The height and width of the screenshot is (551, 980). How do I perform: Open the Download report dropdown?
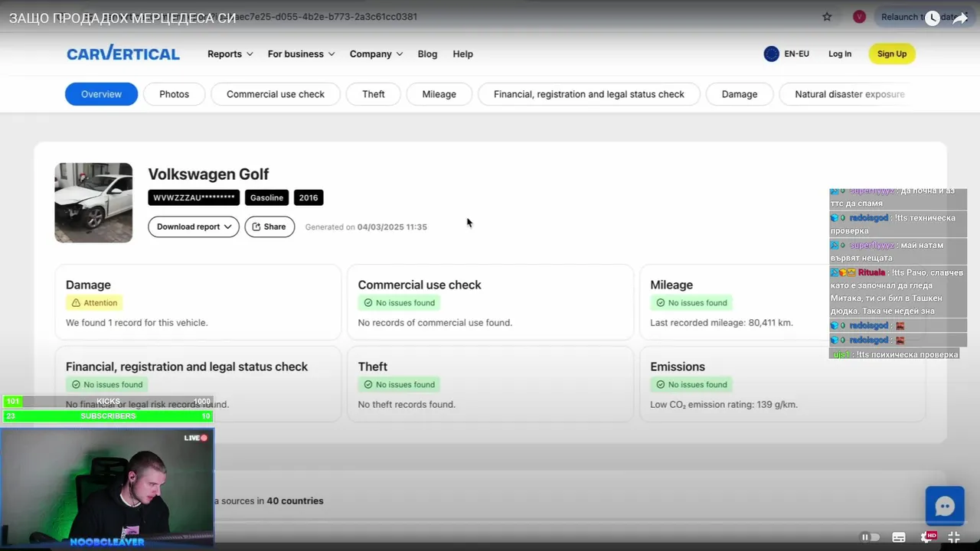point(194,227)
